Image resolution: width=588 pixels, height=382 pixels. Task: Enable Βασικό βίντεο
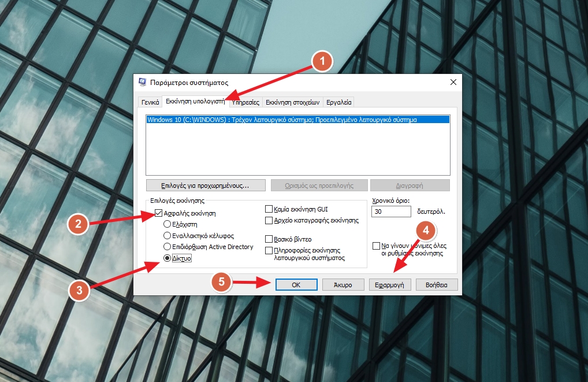[x=268, y=238]
